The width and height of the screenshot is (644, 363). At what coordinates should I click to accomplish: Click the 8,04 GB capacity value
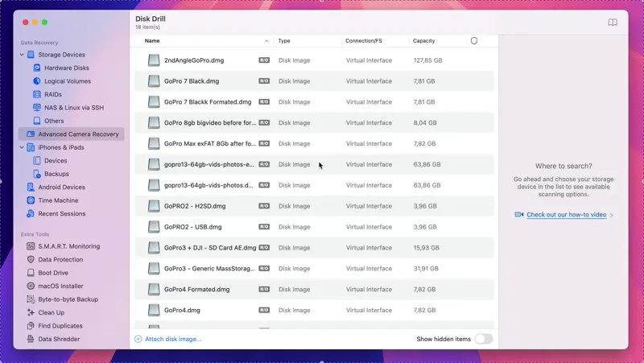pyautogui.click(x=425, y=123)
